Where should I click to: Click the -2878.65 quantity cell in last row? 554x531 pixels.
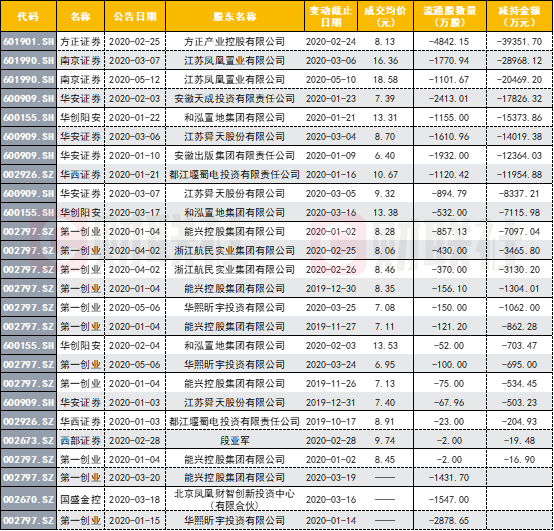450,520
